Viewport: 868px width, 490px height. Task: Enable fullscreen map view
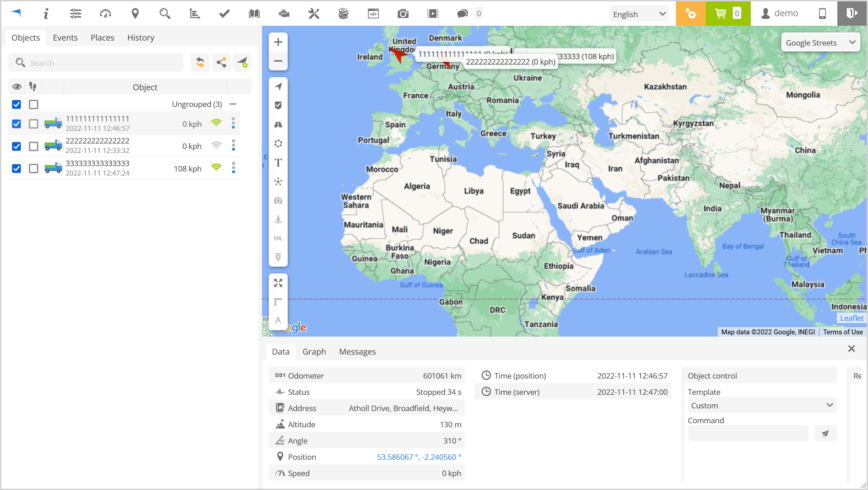(278, 283)
